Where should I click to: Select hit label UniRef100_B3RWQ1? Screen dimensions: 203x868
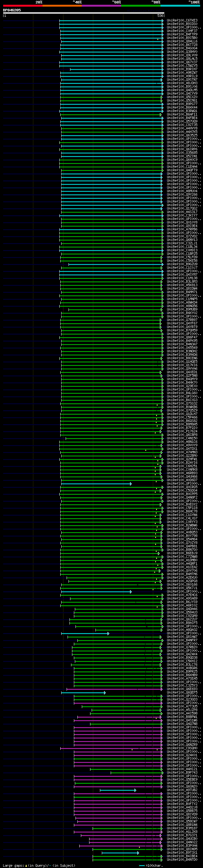(182, 111)
